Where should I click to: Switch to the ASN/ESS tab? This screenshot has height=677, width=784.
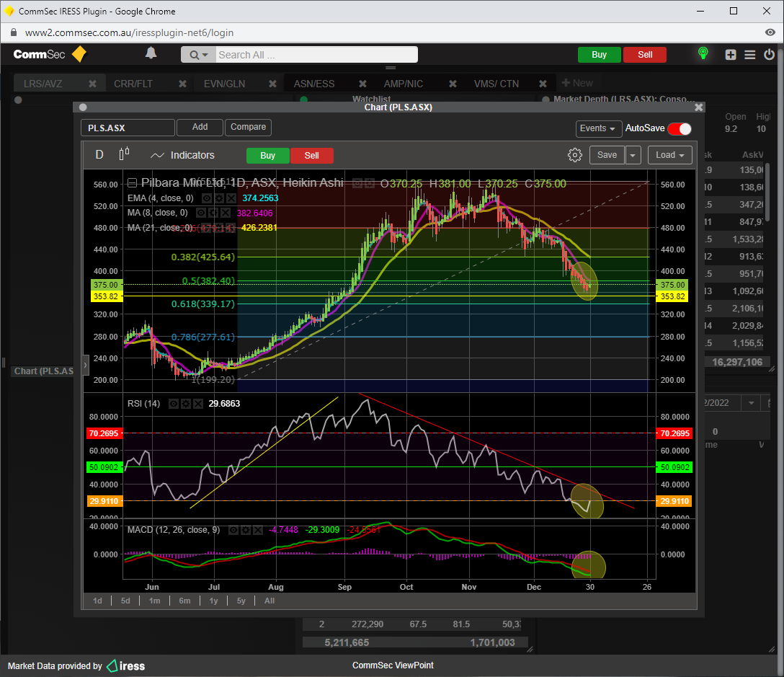[x=314, y=84]
